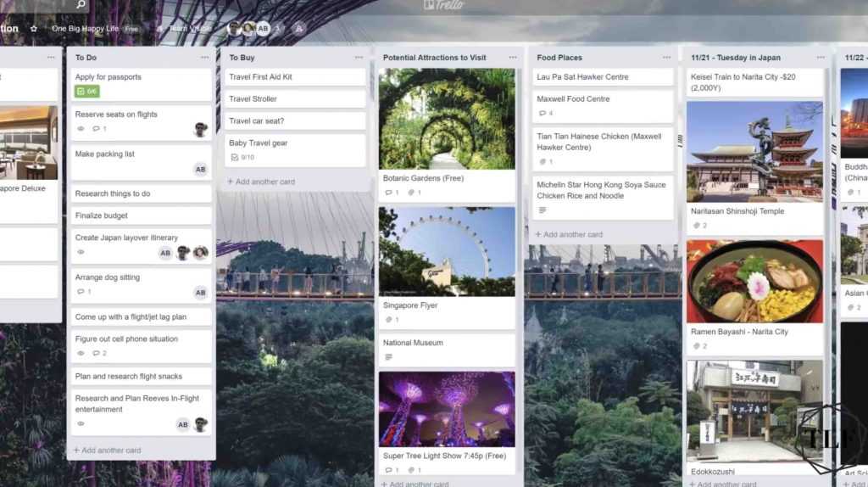Viewport: 868px width, 487px height.
Task: Star this board with the star icon
Action: point(34,28)
